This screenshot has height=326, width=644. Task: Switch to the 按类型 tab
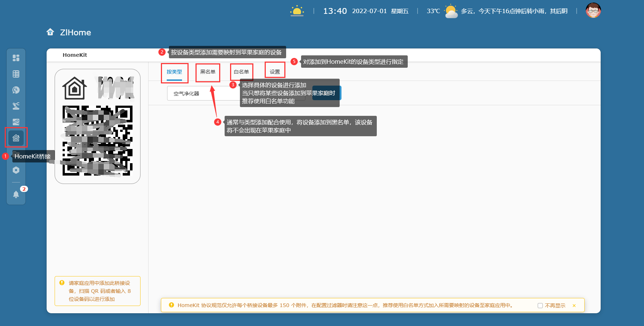point(174,72)
